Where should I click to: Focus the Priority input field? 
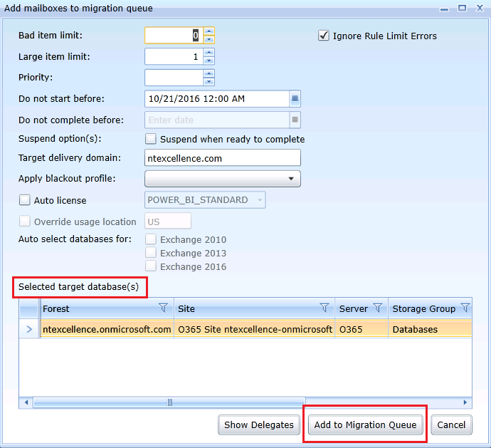pyautogui.click(x=174, y=78)
